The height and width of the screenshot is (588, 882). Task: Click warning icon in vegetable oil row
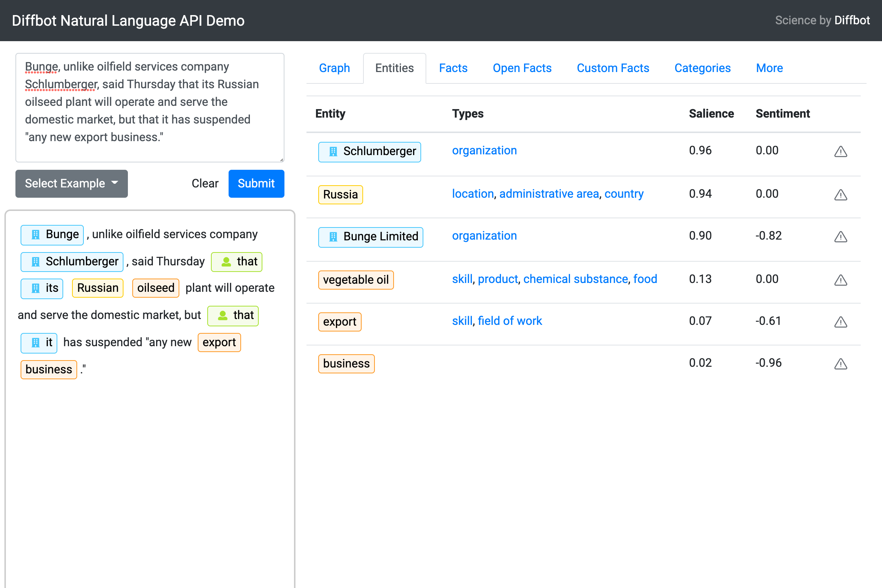(x=840, y=280)
